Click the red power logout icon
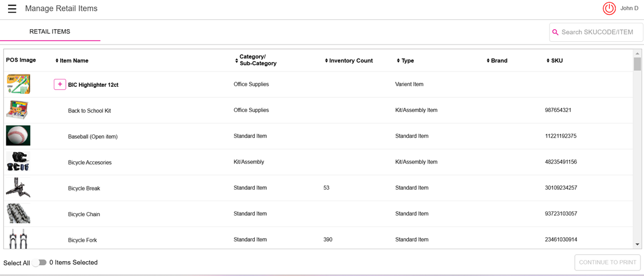Viewport: 644px width, 276px height. pos(609,9)
